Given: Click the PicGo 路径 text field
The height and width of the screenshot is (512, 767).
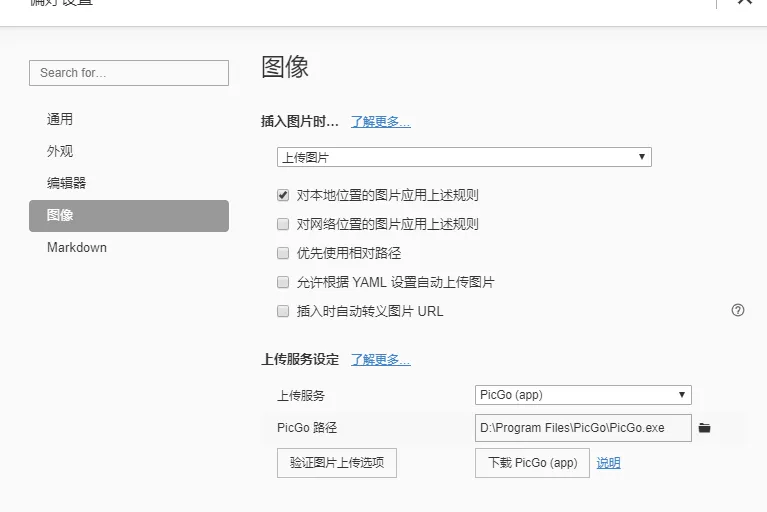Looking at the screenshot, I should 583,428.
